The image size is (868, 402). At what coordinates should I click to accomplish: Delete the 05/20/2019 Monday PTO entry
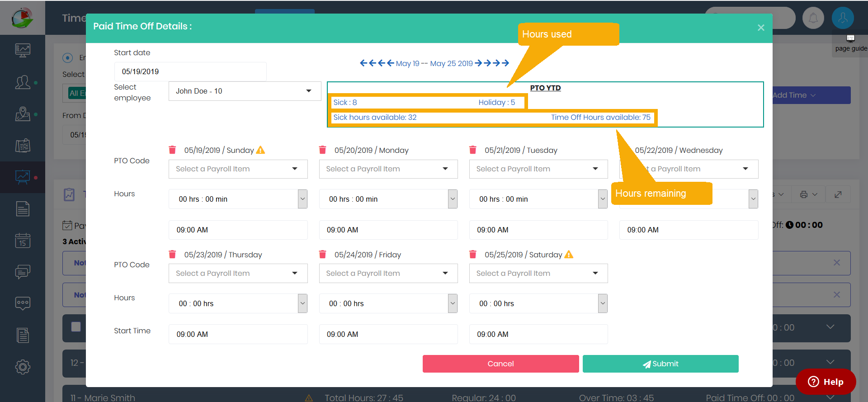(322, 150)
